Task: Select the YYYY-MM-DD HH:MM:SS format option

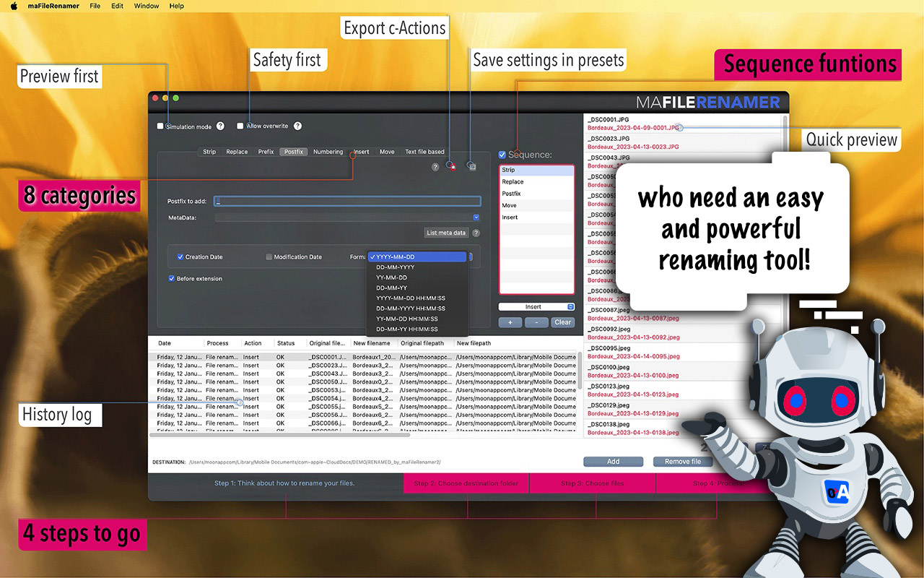Action: [x=417, y=298]
